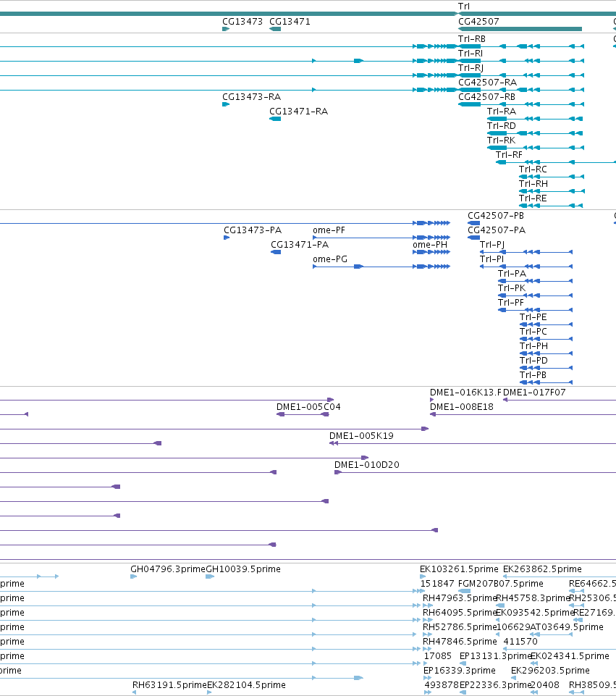This screenshot has height=696, width=616.
Task: Select protein Trl-PB
Action: tap(533, 375)
